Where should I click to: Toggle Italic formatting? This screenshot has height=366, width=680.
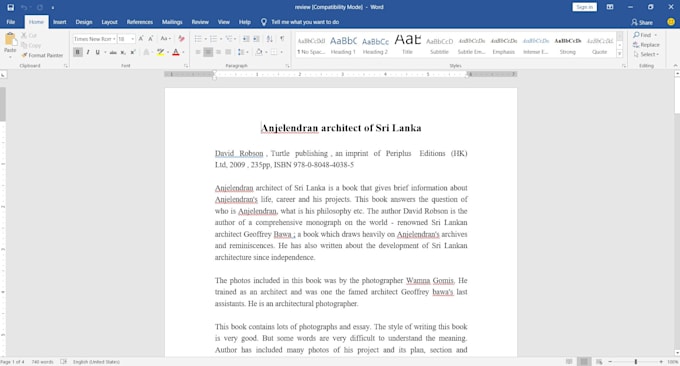pos(88,52)
